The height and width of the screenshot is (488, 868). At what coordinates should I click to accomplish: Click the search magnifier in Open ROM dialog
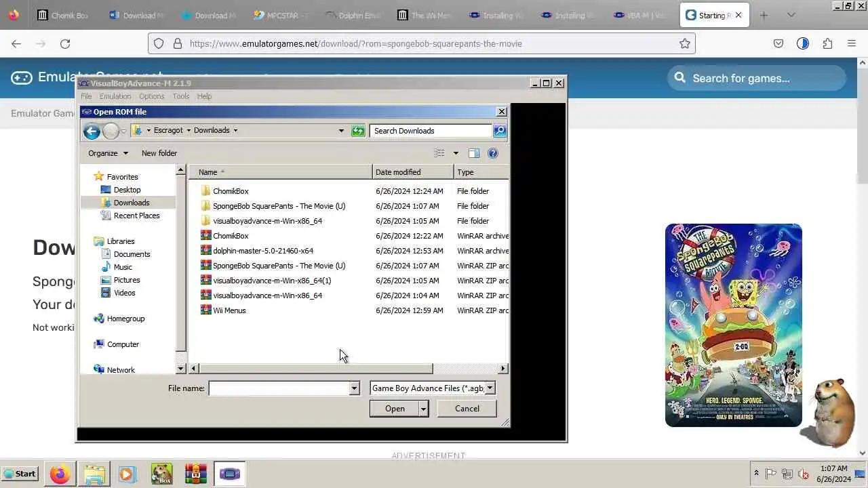500,131
